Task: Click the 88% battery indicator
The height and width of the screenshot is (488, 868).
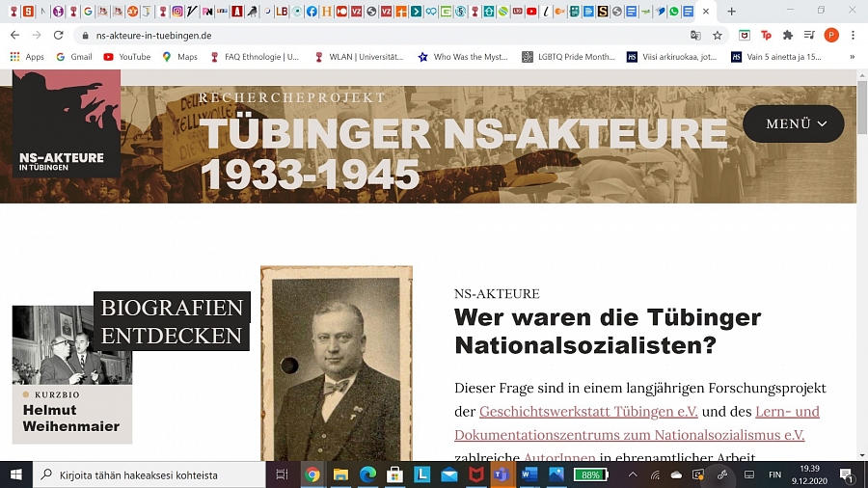Action: point(590,474)
